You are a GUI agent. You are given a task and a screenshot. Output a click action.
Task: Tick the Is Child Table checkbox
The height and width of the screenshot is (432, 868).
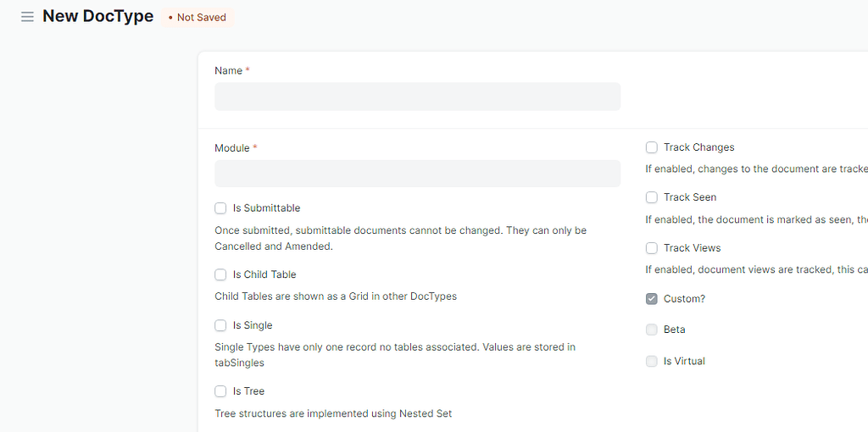point(220,274)
